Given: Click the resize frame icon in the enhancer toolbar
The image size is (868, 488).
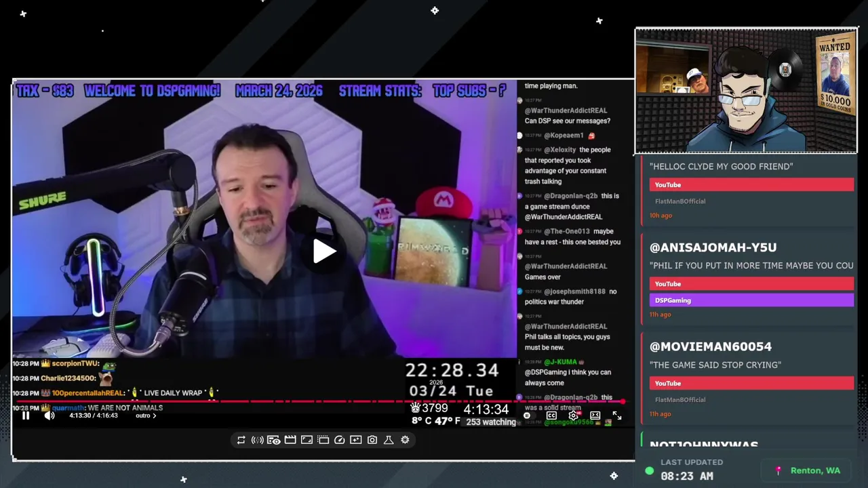Looking at the screenshot, I should tap(307, 440).
